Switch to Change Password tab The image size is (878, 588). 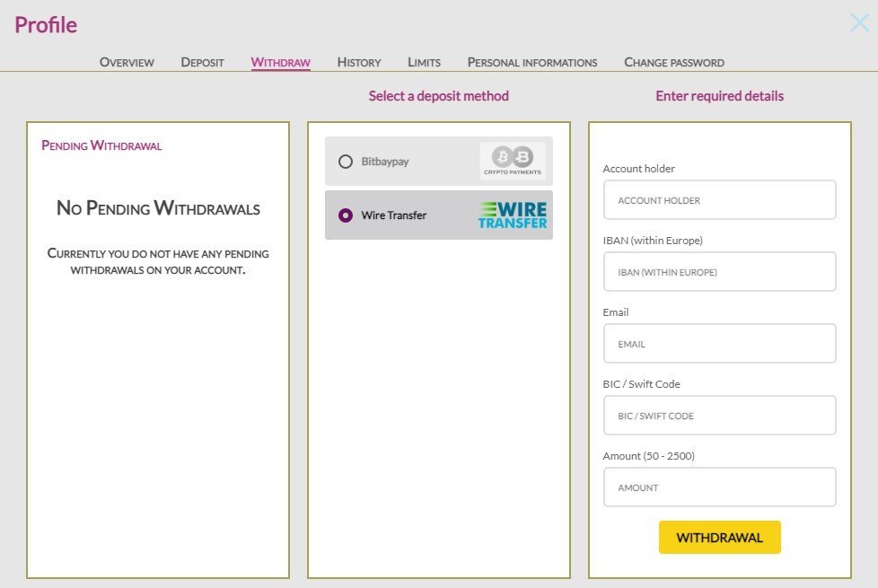tap(673, 62)
